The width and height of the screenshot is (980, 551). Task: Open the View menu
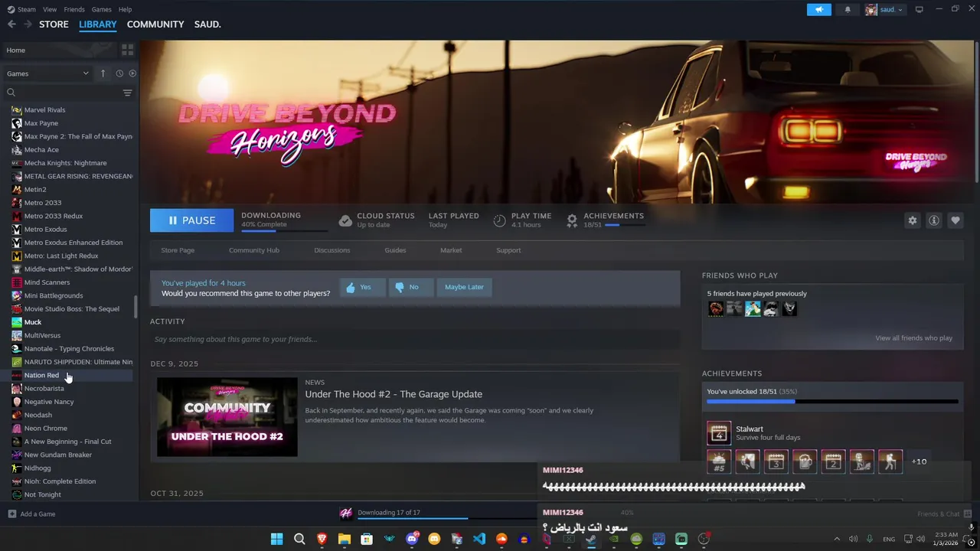click(x=50, y=9)
